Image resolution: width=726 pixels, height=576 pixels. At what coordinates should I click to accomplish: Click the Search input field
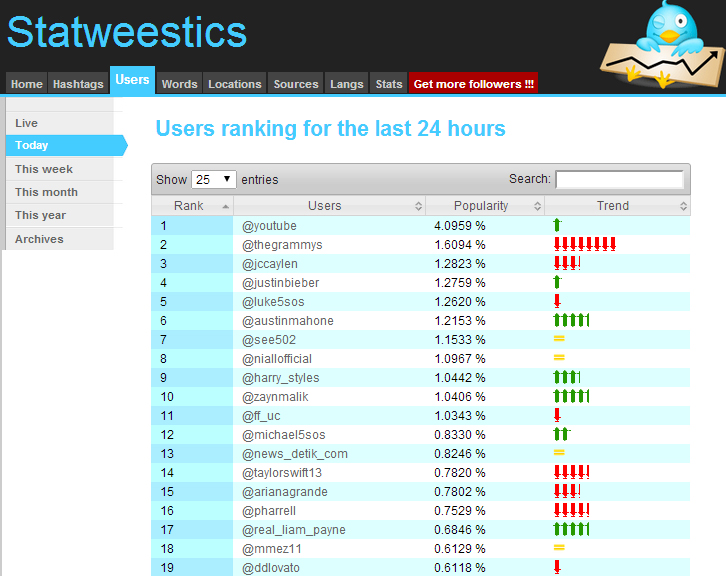coord(619,179)
